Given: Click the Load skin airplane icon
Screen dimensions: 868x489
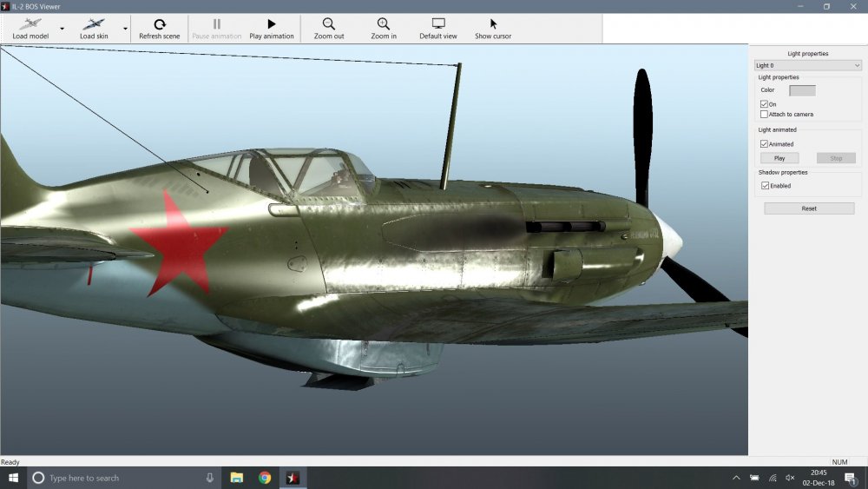Looking at the screenshot, I should [x=93, y=24].
